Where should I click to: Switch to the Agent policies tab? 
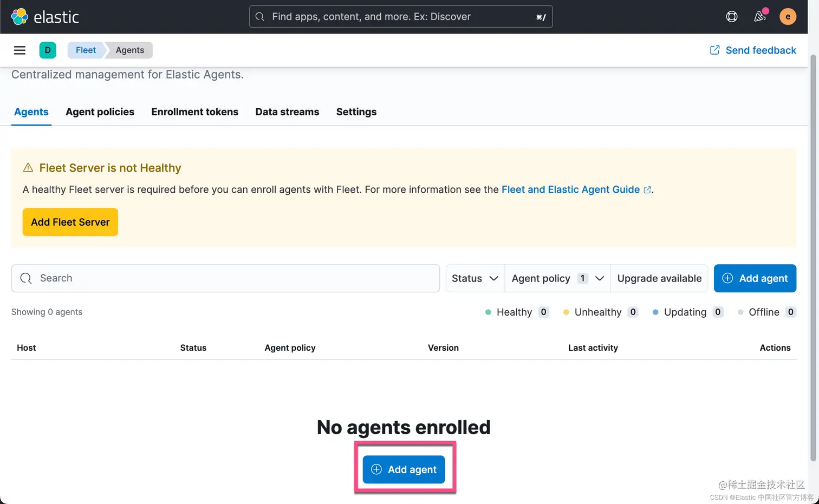pos(100,112)
